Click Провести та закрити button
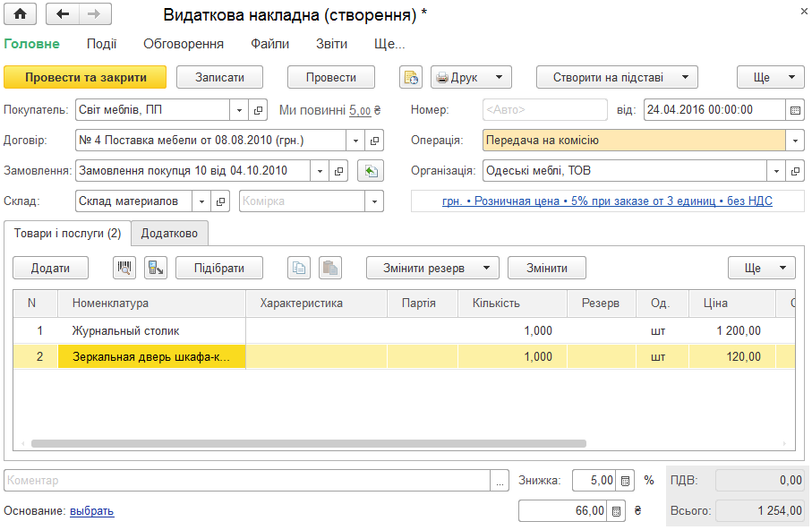This screenshot has width=812, height=530. tap(85, 77)
